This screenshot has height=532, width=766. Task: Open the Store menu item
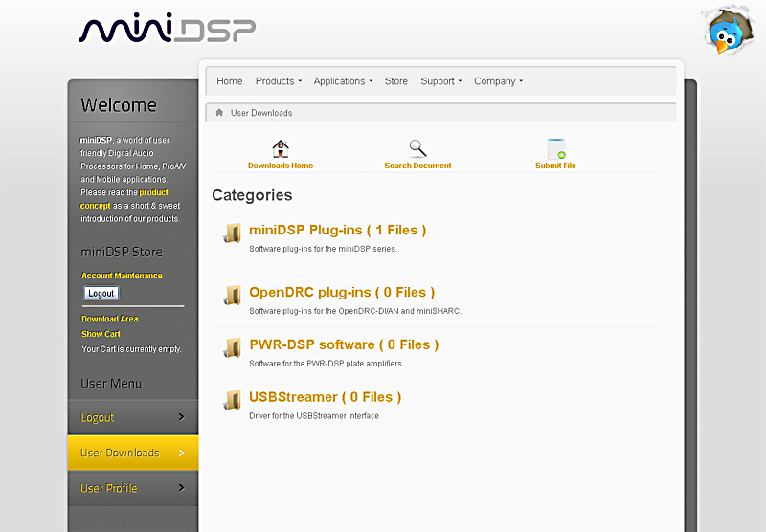[x=395, y=81]
